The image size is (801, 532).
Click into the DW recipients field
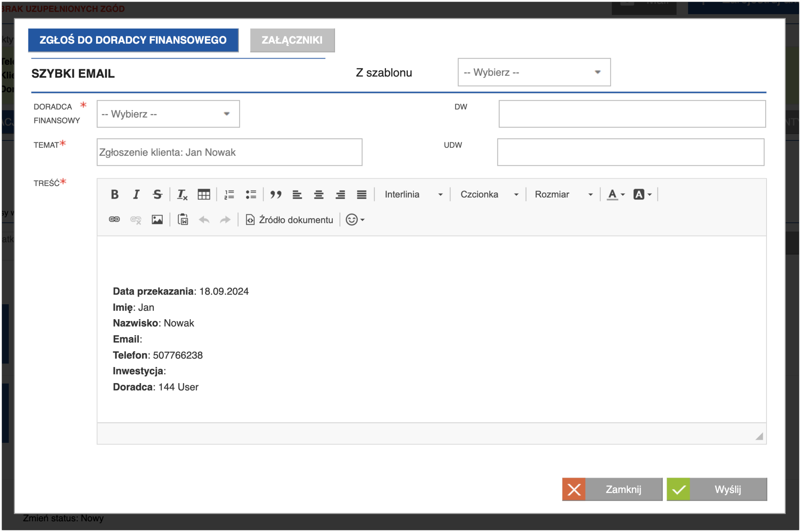(632, 114)
